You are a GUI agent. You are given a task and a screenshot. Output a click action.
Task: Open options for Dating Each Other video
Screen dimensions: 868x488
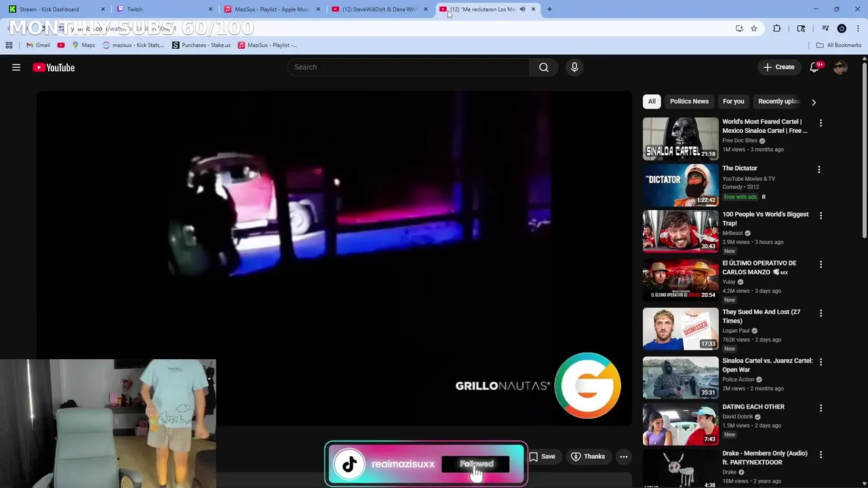pyautogui.click(x=821, y=408)
